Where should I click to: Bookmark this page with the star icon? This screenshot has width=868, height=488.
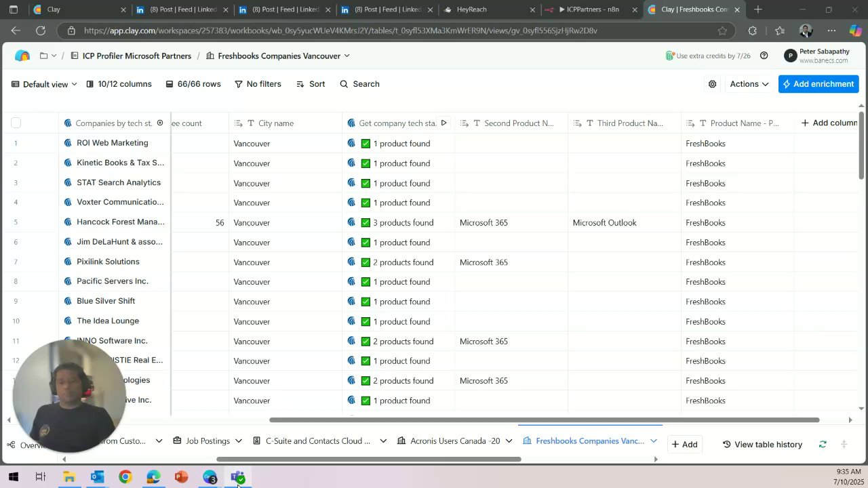click(722, 30)
